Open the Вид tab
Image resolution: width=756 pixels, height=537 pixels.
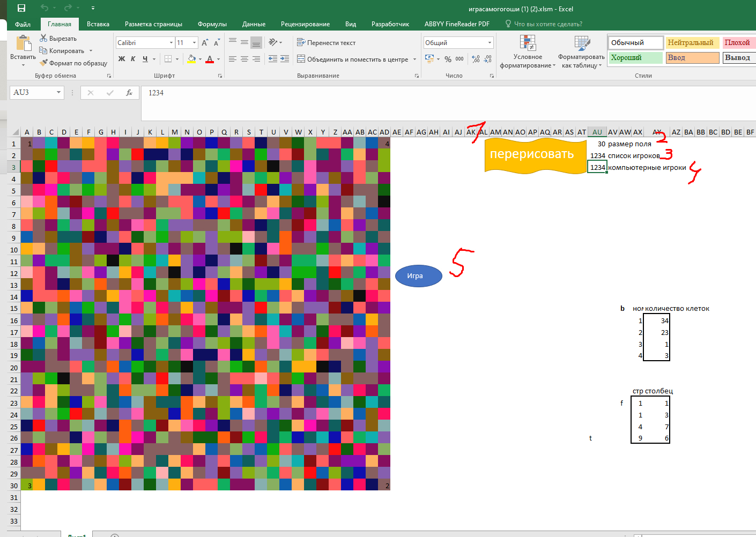coord(351,24)
